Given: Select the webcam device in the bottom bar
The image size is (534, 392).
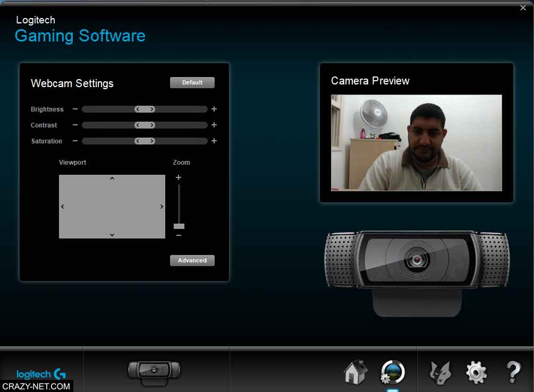Looking at the screenshot, I should click(154, 372).
